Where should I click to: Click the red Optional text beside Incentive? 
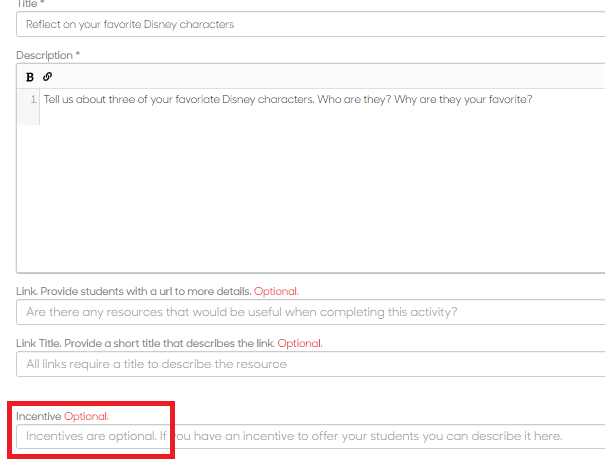[x=86, y=417]
